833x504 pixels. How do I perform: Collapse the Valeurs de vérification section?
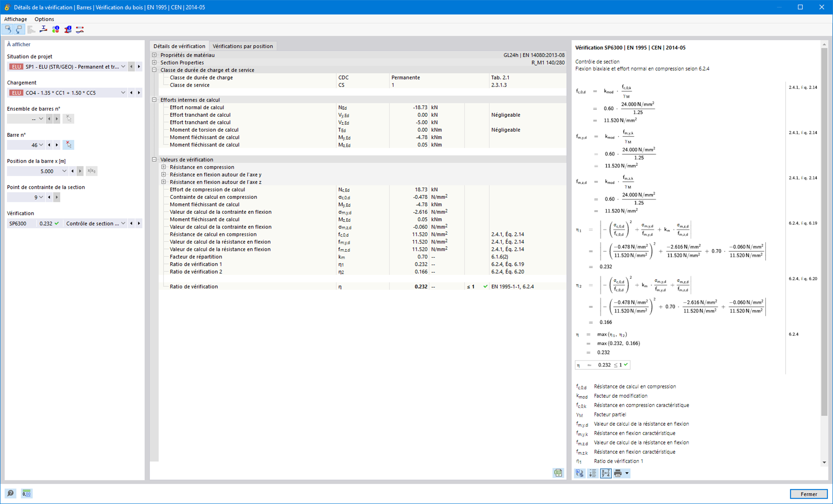pyautogui.click(x=154, y=160)
